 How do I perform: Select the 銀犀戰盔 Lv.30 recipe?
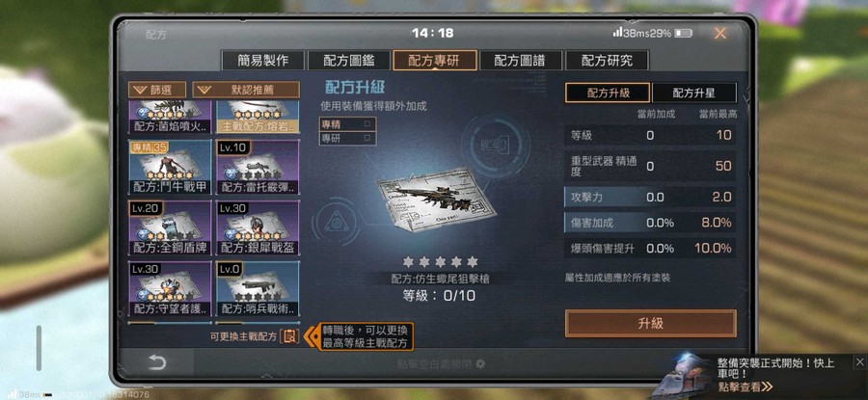click(x=258, y=227)
